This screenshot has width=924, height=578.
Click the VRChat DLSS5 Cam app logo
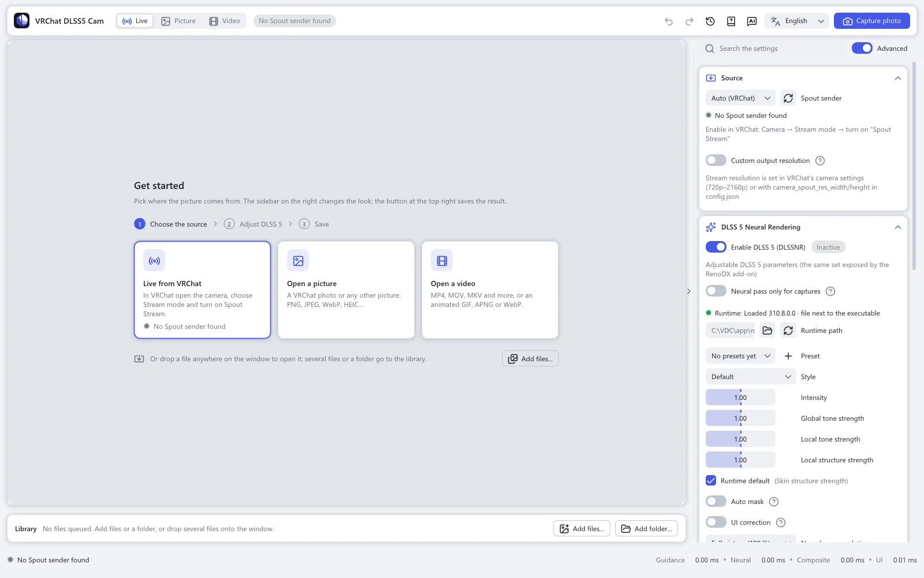pos(22,21)
